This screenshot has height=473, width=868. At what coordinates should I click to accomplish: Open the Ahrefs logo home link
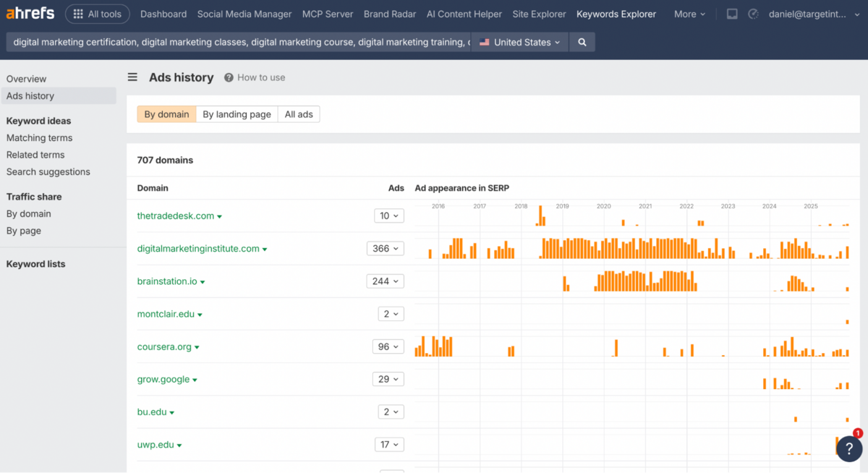click(30, 14)
